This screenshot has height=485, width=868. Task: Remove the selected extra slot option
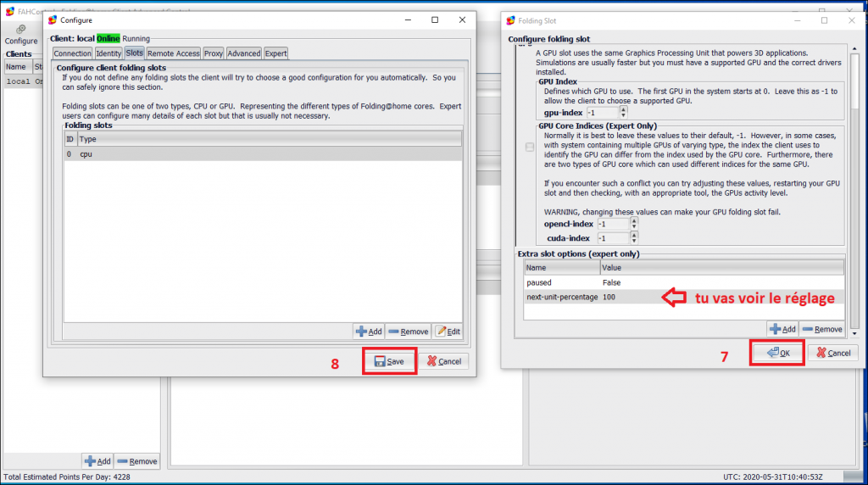click(821, 329)
